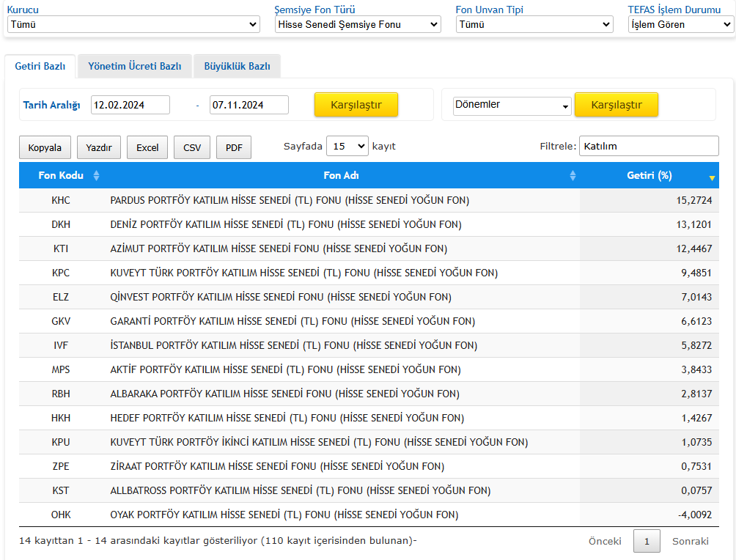736x560 pixels.
Task: Click the Yazdır button
Action: (98, 147)
